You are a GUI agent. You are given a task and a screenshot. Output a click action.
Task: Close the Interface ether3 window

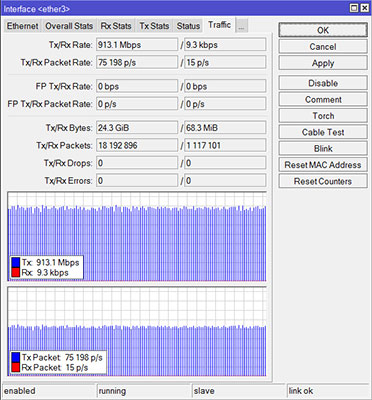click(x=364, y=8)
